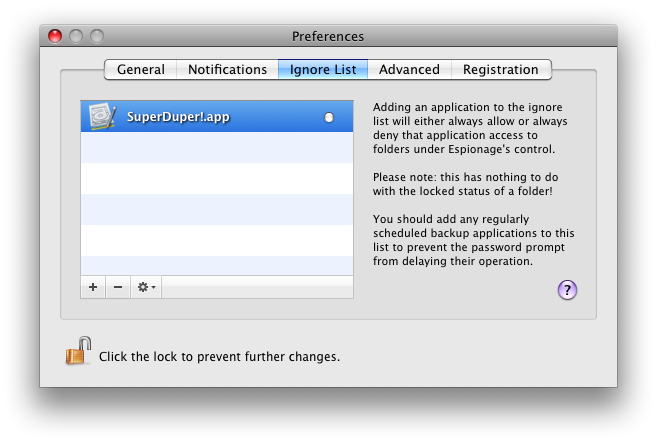Remove selected app with the minus button
This screenshot has width=657, height=442.
point(118,287)
